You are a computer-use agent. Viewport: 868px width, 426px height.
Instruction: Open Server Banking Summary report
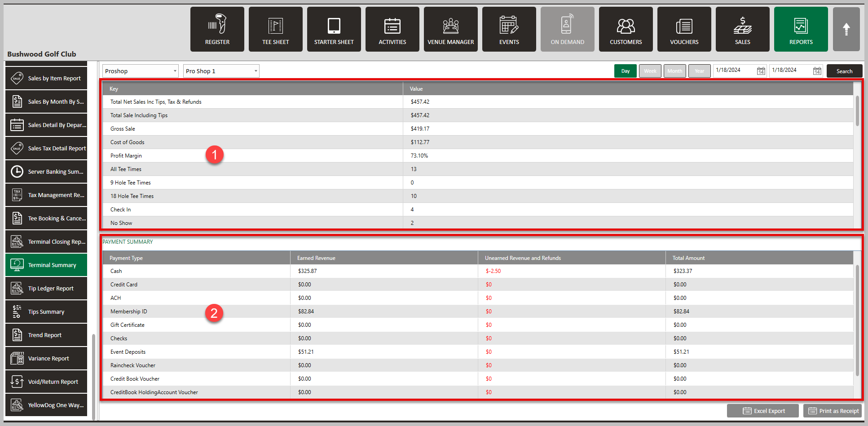(x=46, y=171)
